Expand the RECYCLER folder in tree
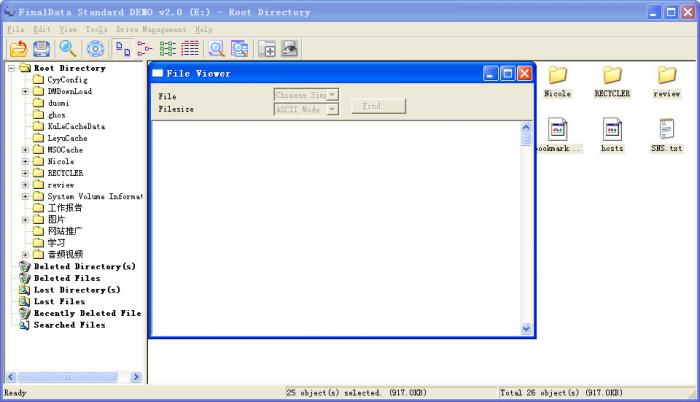 click(x=25, y=173)
